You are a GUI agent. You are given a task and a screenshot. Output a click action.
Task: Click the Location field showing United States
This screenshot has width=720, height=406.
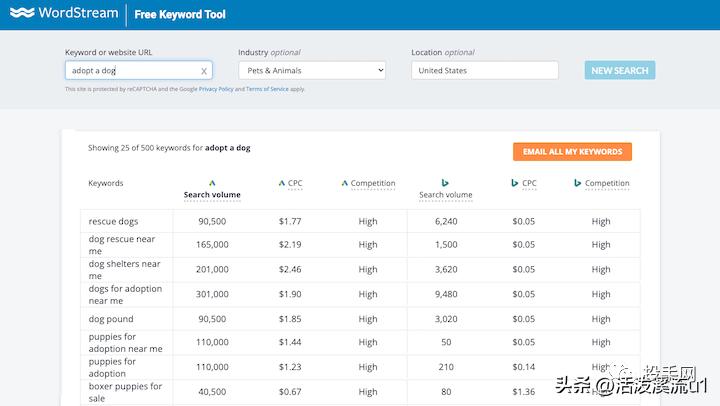pos(484,70)
